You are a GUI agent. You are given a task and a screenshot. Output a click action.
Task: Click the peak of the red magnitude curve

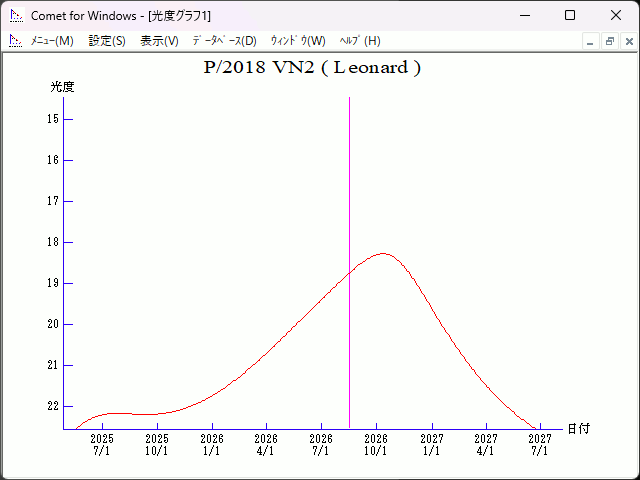(x=382, y=254)
